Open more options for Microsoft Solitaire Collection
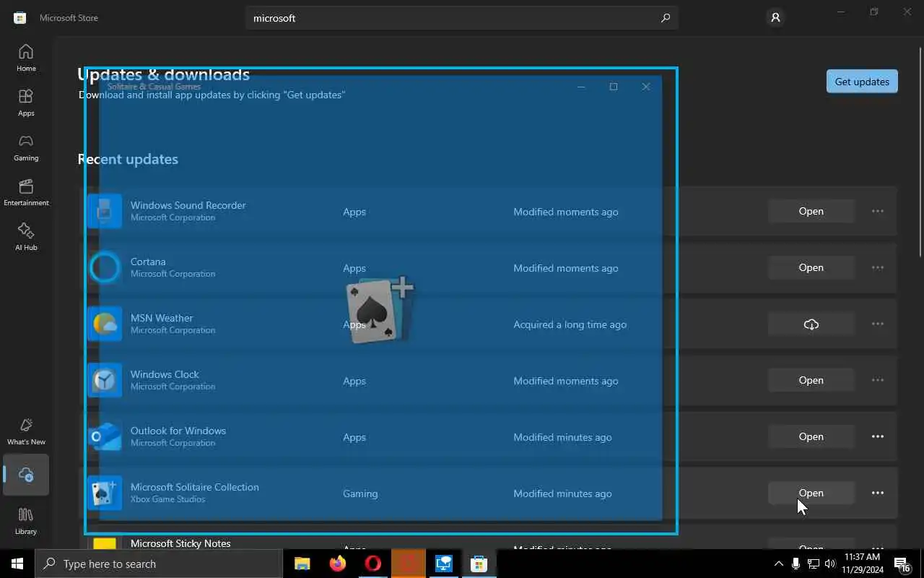Image resolution: width=924 pixels, height=578 pixels. coord(878,493)
